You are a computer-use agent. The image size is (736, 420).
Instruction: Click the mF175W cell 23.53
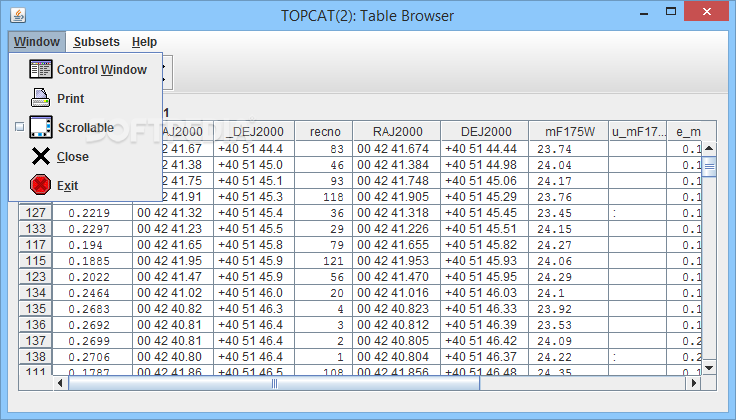pos(569,324)
